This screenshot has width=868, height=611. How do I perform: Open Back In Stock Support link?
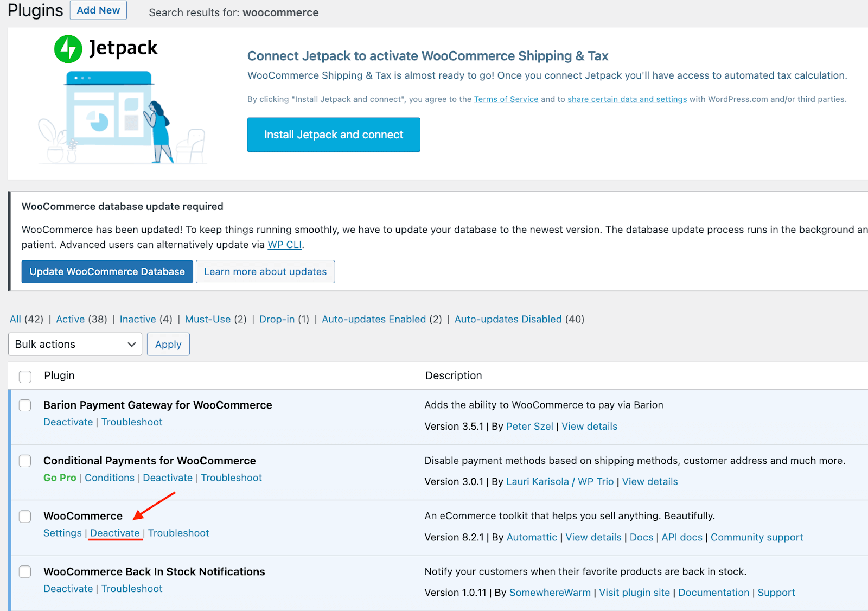click(x=776, y=593)
